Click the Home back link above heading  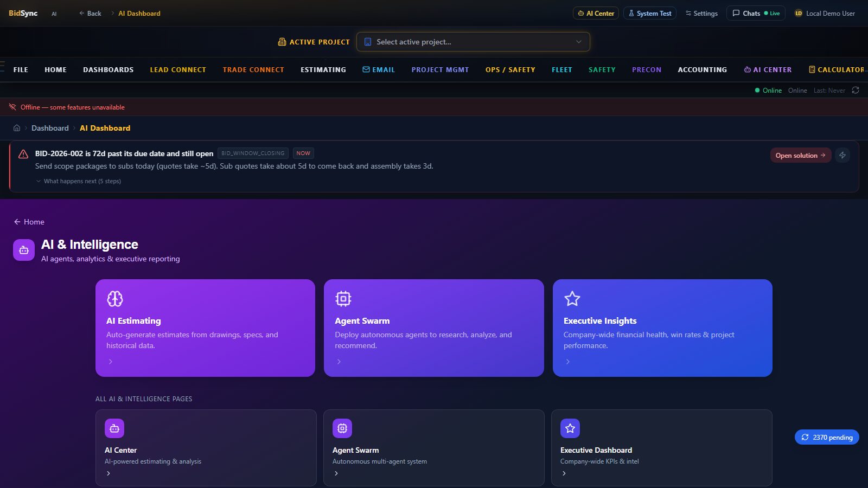tap(29, 222)
